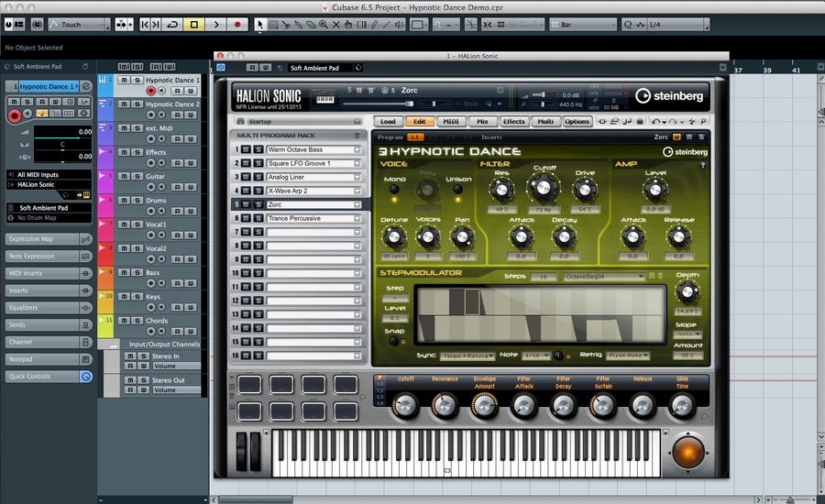Image resolution: width=825 pixels, height=504 pixels.
Task: Toggle the Mono switch in Voice section
Action: (x=394, y=190)
